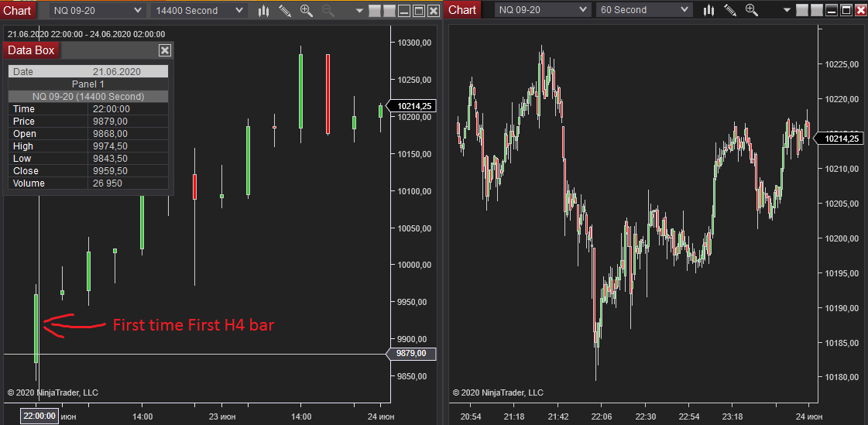Image resolution: width=868 pixels, height=425 pixels.
Task: Open NQ 09-20 instrument dropdown in right chart
Action: pos(543,10)
